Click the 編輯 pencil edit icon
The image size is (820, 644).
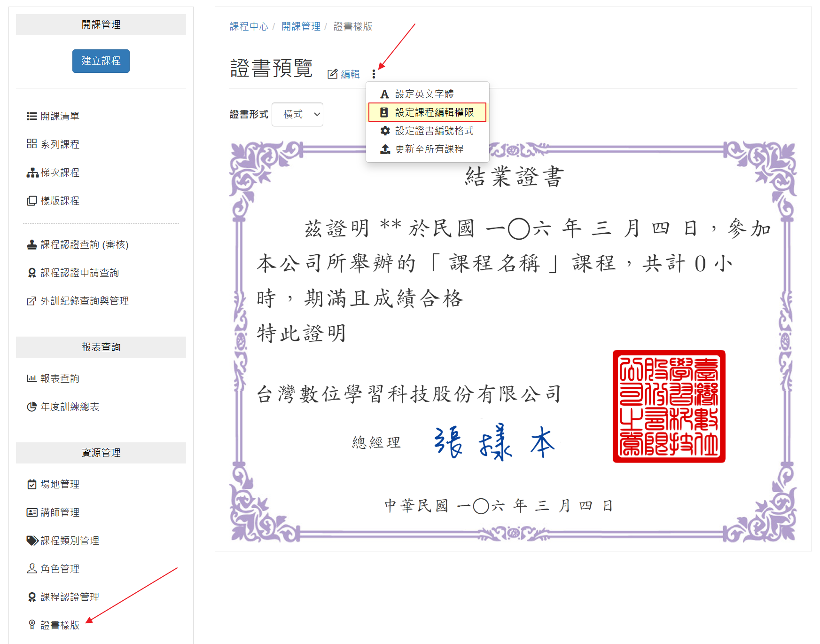333,74
